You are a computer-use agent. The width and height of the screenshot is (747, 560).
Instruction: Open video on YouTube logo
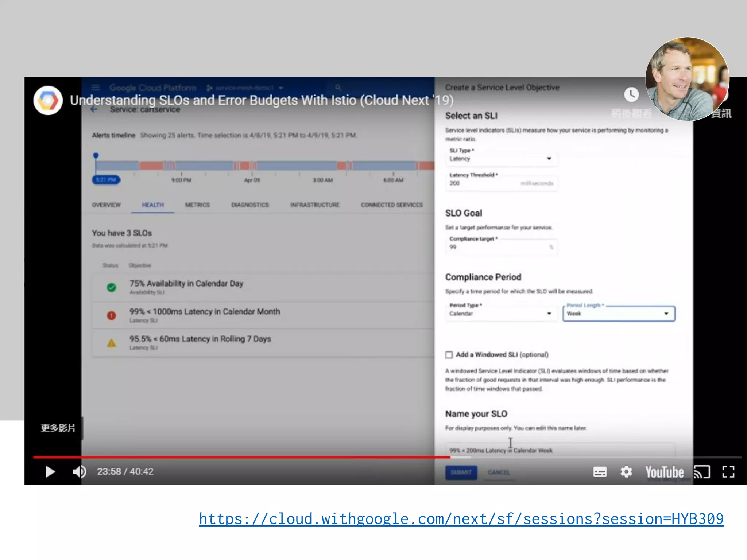pyautogui.click(x=665, y=472)
